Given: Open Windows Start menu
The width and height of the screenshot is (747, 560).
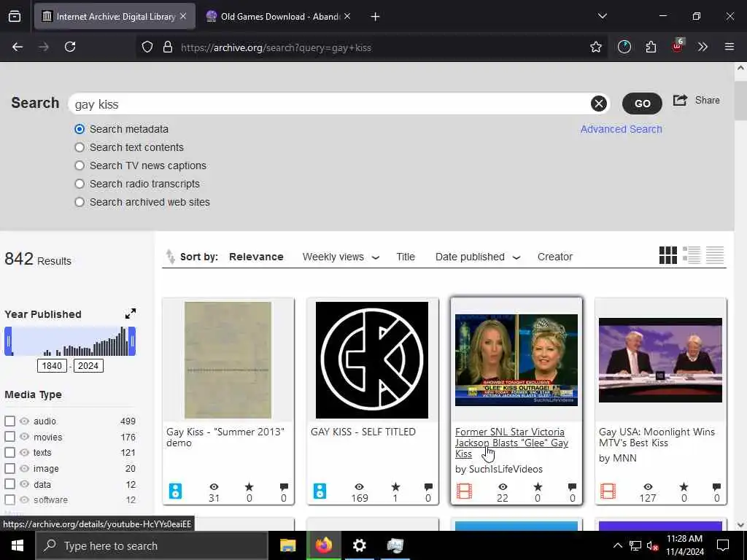Looking at the screenshot, I should pos(18,545).
